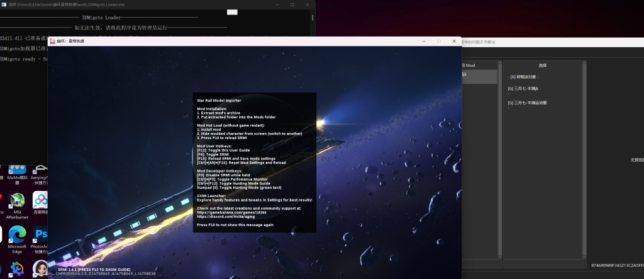Launch Microsoft Edge from the desktop
Viewport: 644px width, 279px height.
click(17, 240)
